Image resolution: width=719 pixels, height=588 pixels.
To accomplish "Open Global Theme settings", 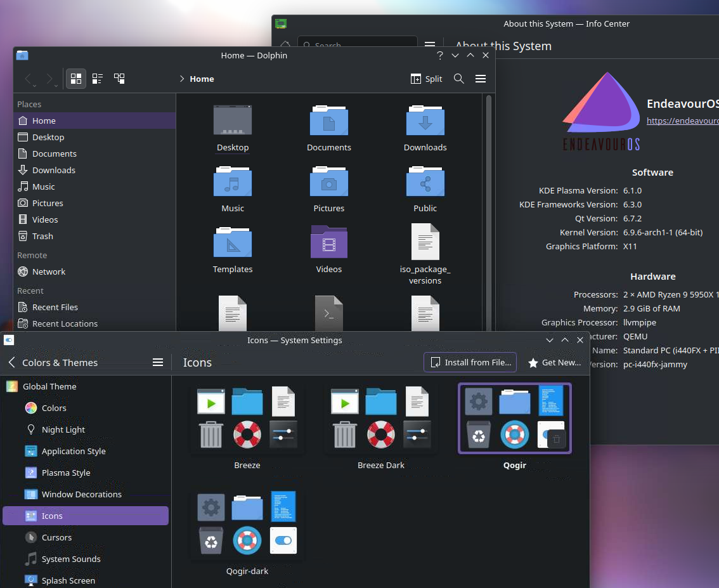I will (x=86, y=387).
